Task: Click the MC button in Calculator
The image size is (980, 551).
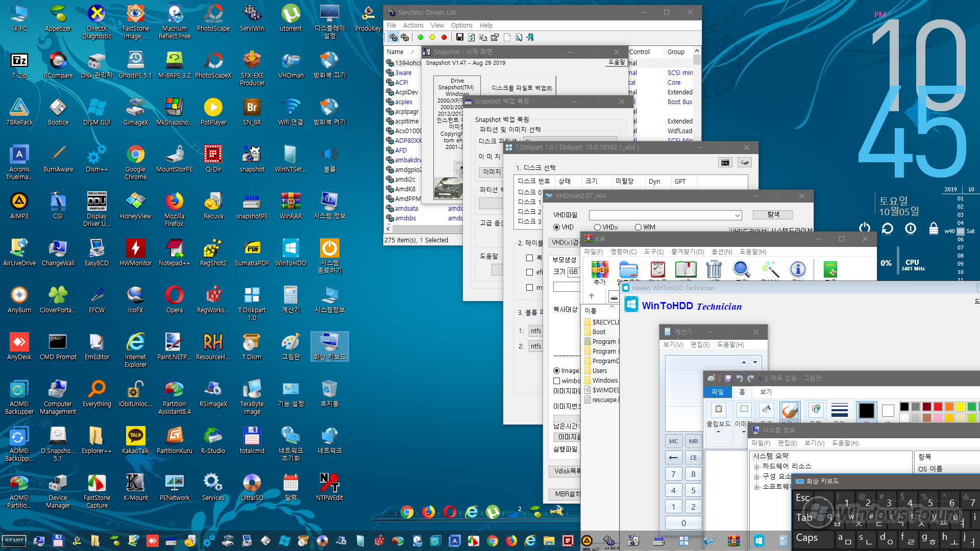Action: [x=673, y=441]
